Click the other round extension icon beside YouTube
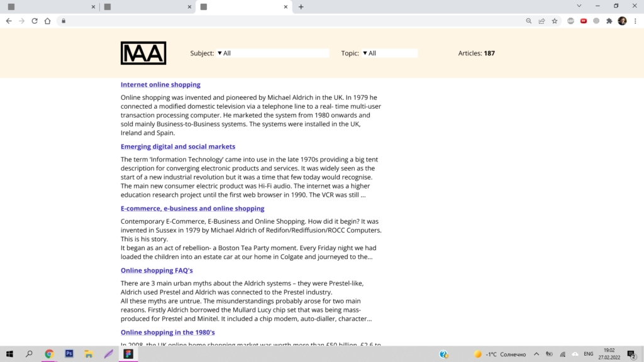Image resolution: width=644 pixels, height=362 pixels. 596,21
